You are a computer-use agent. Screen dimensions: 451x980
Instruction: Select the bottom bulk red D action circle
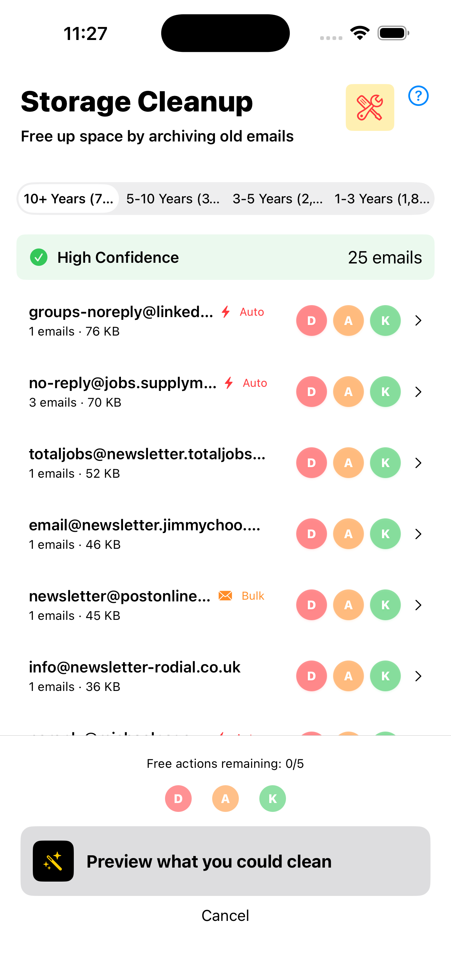pos(178,799)
